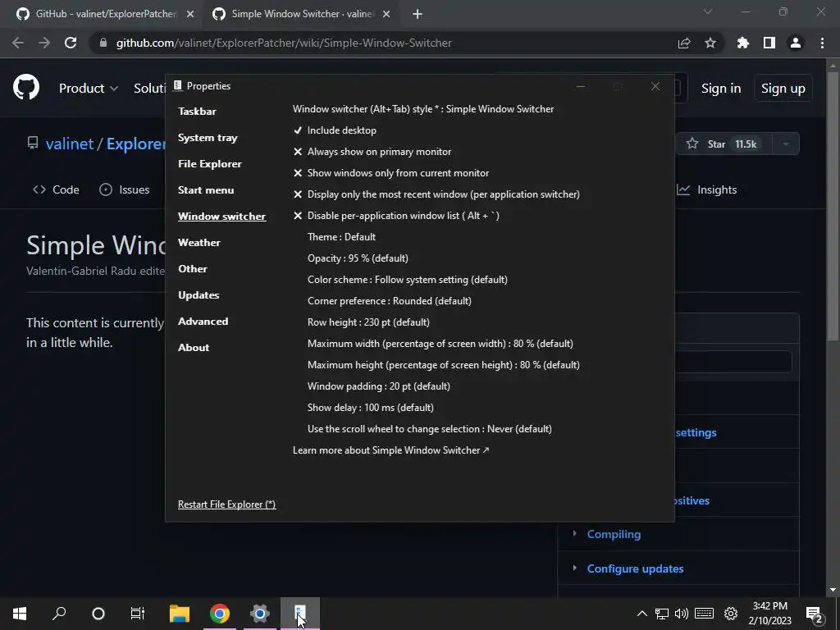The width and height of the screenshot is (840, 630).
Task: Change the Maximum width percentage setting
Action: (x=441, y=344)
